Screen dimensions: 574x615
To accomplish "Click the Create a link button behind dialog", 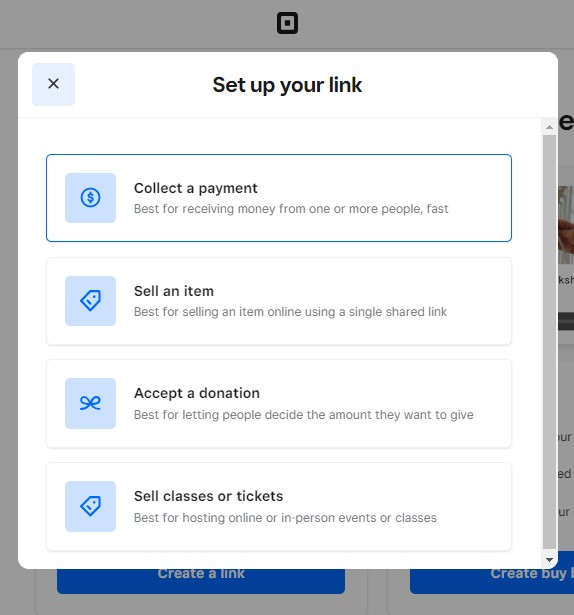I will pyautogui.click(x=201, y=581).
